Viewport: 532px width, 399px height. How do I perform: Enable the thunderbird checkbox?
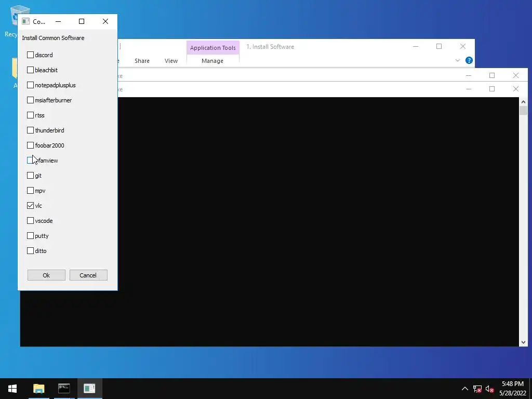(x=30, y=130)
